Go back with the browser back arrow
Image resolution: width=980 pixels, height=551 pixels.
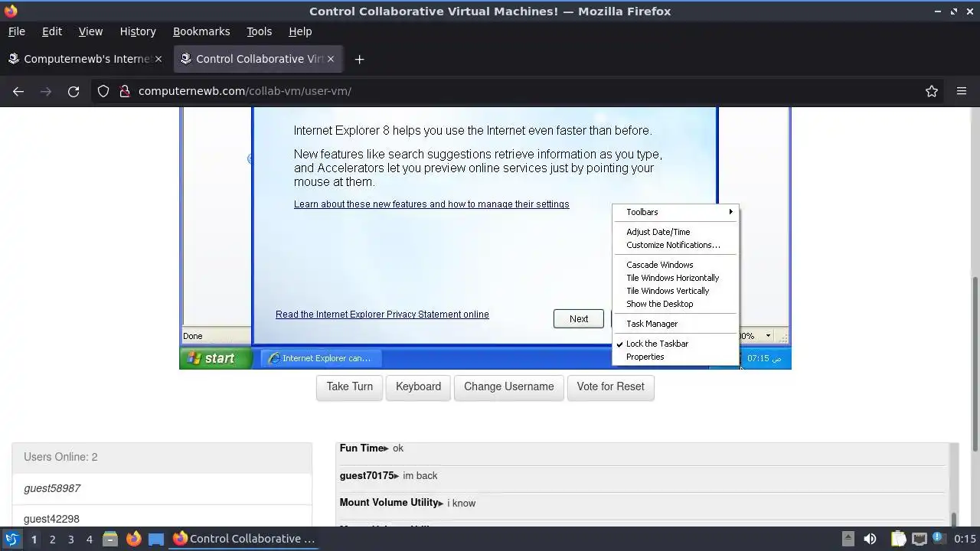18,91
